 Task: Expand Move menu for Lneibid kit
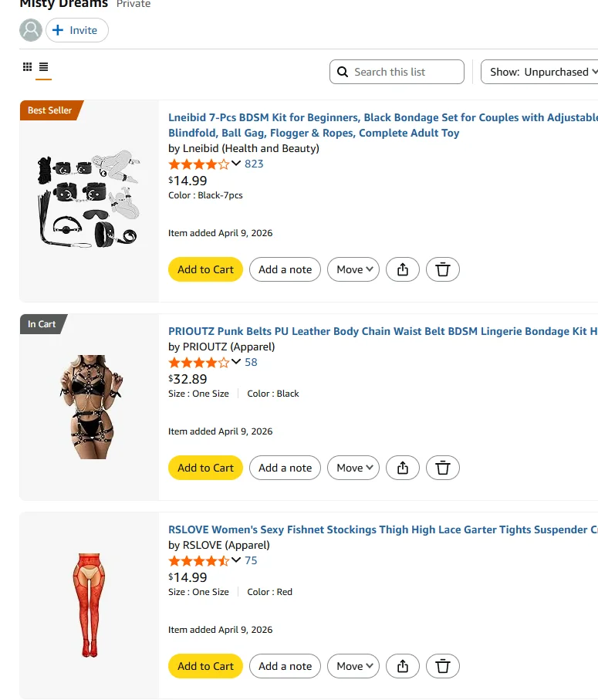coord(353,269)
